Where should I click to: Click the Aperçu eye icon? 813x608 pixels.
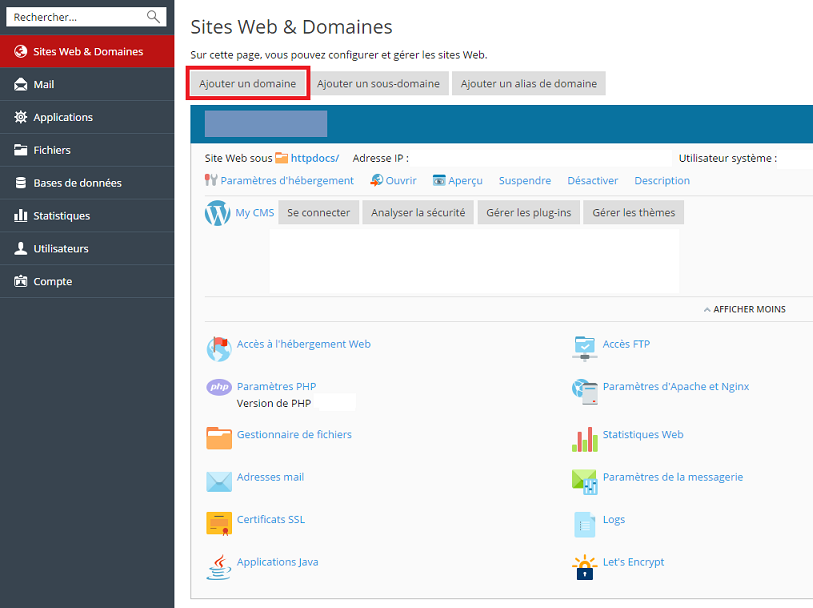(x=439, y=180)
